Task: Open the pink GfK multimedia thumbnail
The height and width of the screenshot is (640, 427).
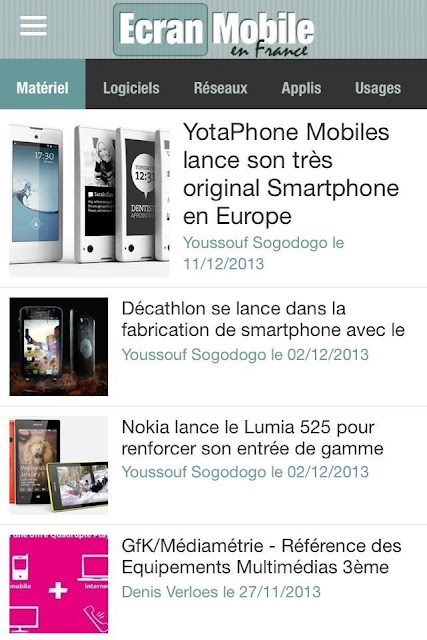Action: (x=59, y=584)
